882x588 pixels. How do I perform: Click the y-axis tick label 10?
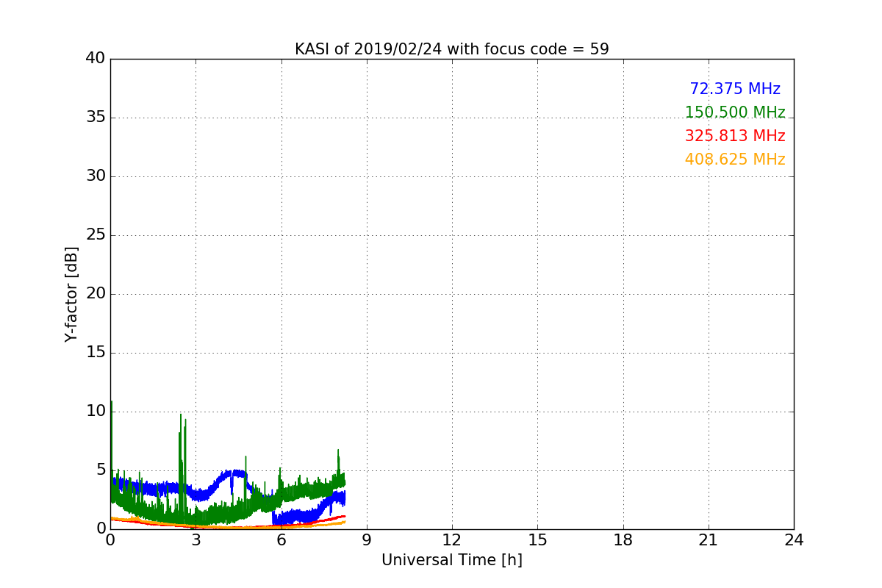coord(96,412)
